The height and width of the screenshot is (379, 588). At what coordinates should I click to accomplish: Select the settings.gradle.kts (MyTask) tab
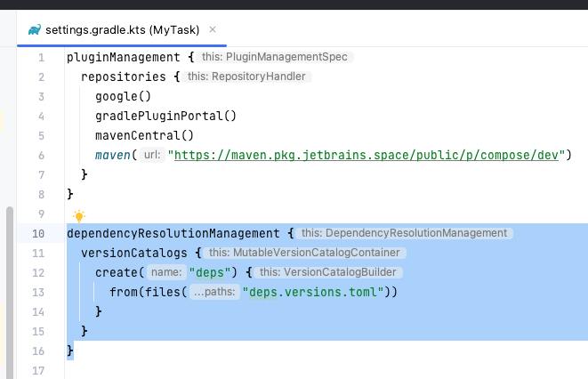[123, 29]
